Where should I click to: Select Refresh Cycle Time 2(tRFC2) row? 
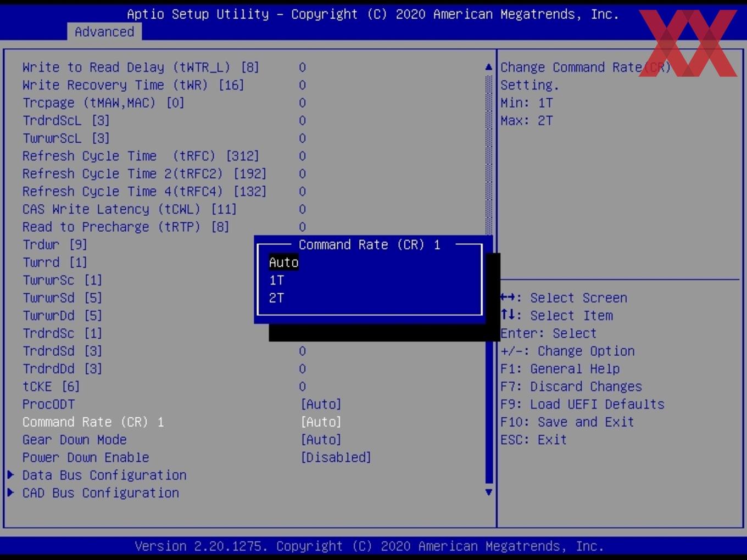click(144, 173)
